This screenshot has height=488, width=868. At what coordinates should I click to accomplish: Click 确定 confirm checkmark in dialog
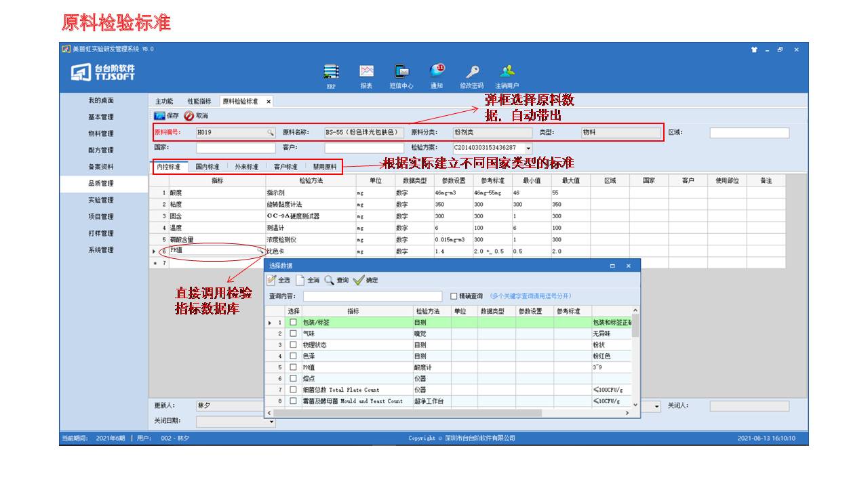[359, 279]
